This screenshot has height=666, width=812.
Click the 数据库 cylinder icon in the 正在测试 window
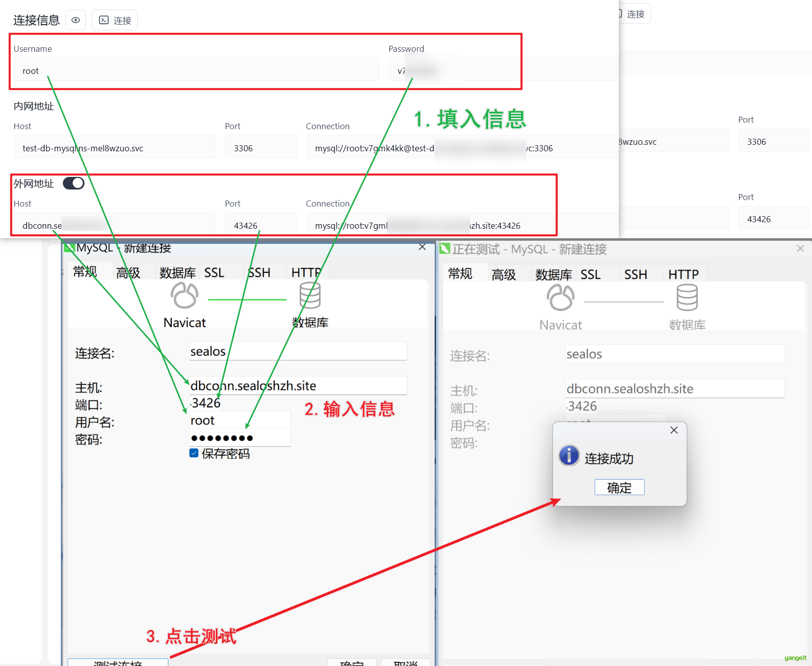pos(687,298)
